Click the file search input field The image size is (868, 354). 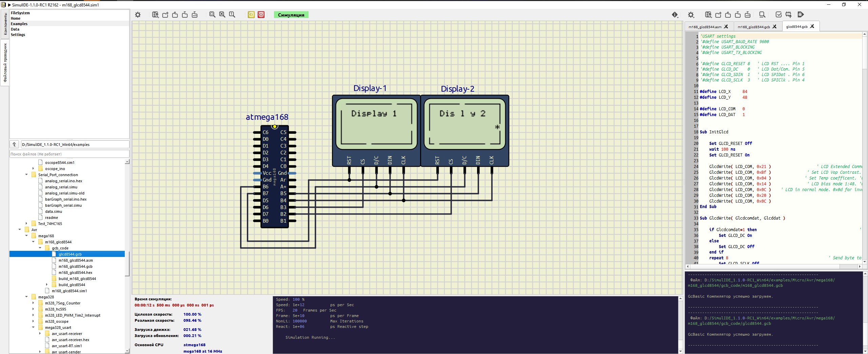click(69, 154)
